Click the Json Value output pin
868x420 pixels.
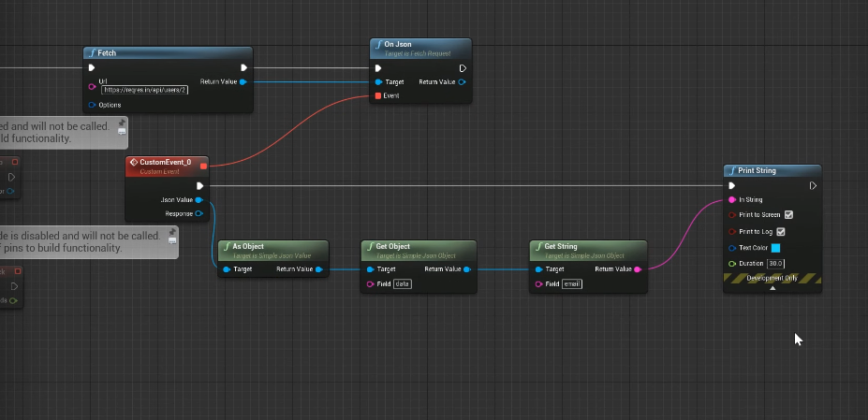click(x=199, y=199)
